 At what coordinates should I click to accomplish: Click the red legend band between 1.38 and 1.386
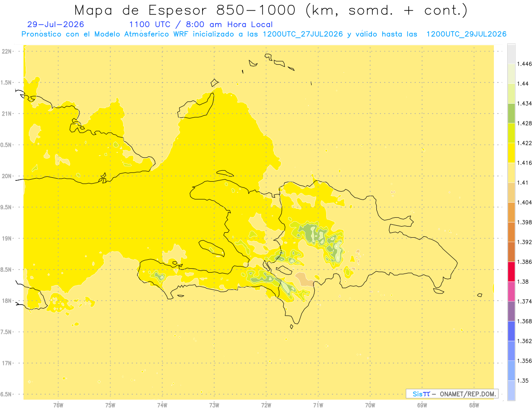click(511, 271)
